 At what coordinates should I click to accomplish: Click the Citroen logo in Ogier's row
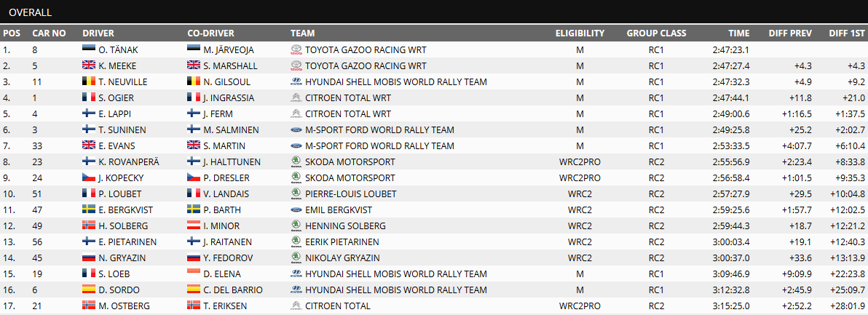point(296,97)
